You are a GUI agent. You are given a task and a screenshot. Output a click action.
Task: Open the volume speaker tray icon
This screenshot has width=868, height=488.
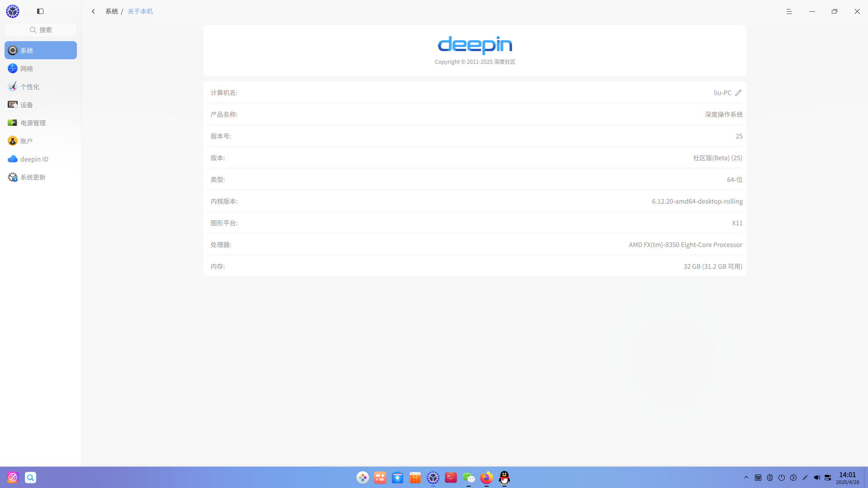[x=817, y=478]
